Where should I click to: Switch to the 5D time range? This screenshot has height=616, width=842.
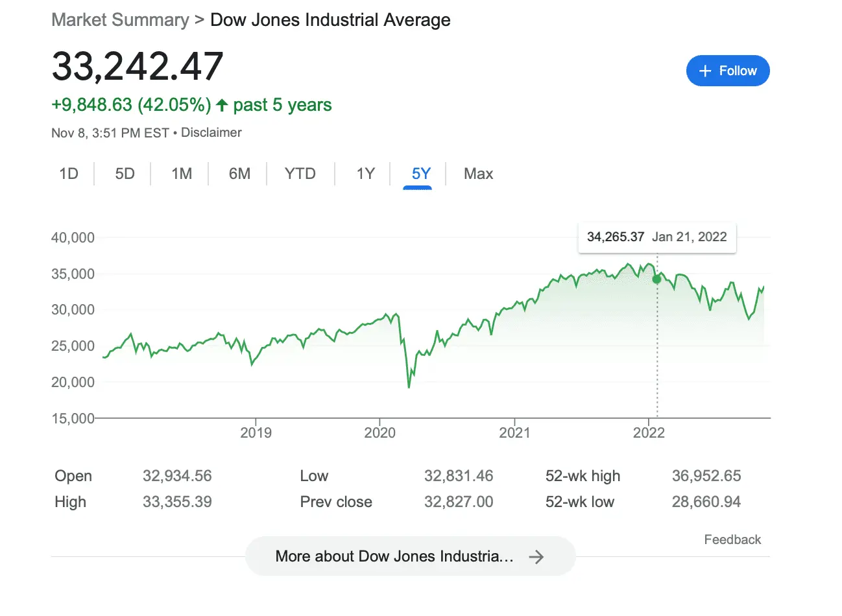[x=125, y=174]
